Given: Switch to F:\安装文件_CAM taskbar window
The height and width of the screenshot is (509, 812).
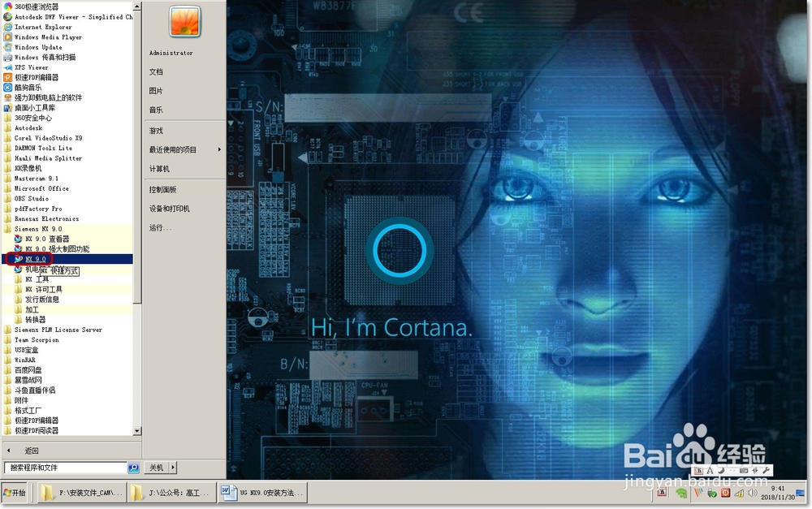Looking at the screenshot, I should point(82,493).
